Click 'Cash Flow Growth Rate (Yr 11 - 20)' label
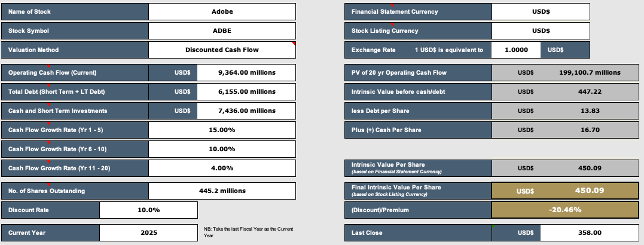The height and width of the screenshot is (245, 644). pos(59,169)
